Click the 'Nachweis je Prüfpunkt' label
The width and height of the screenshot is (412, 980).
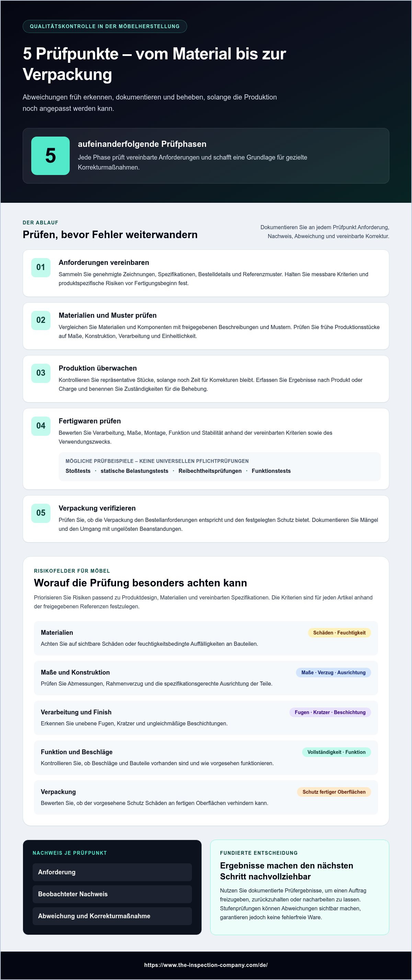click(70, 853)
